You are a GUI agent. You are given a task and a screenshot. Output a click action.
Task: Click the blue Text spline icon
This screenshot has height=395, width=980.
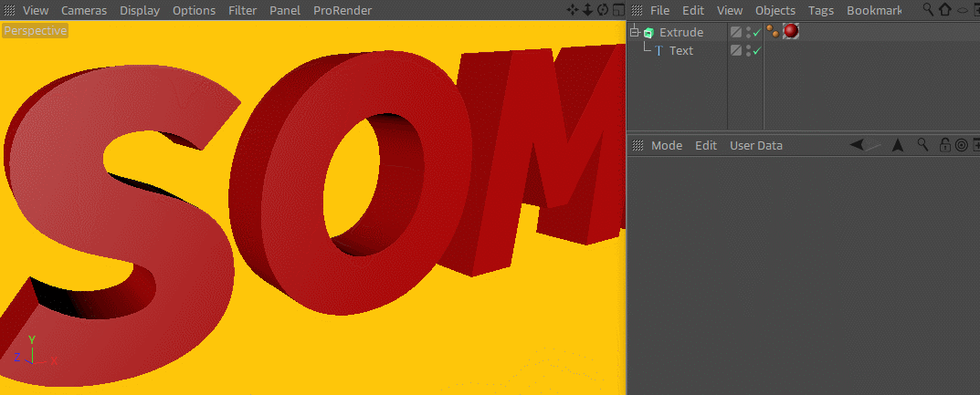659,50
